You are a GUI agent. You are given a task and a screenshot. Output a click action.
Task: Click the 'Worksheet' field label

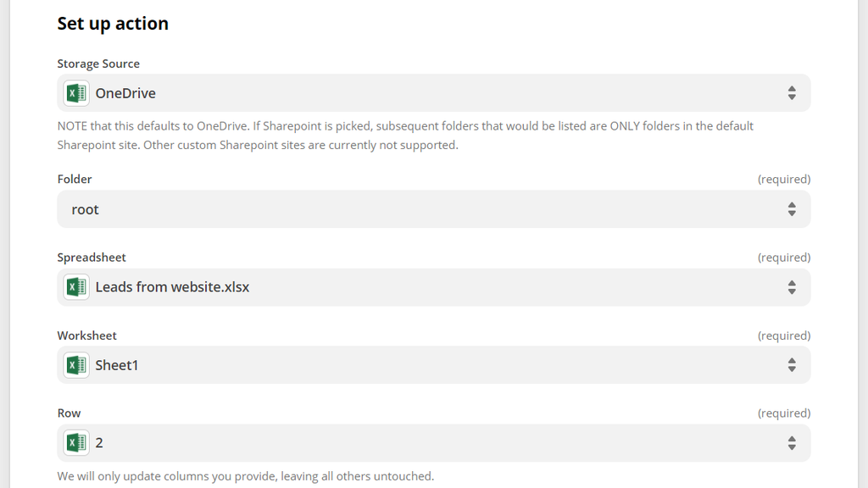tap(87, 335)
